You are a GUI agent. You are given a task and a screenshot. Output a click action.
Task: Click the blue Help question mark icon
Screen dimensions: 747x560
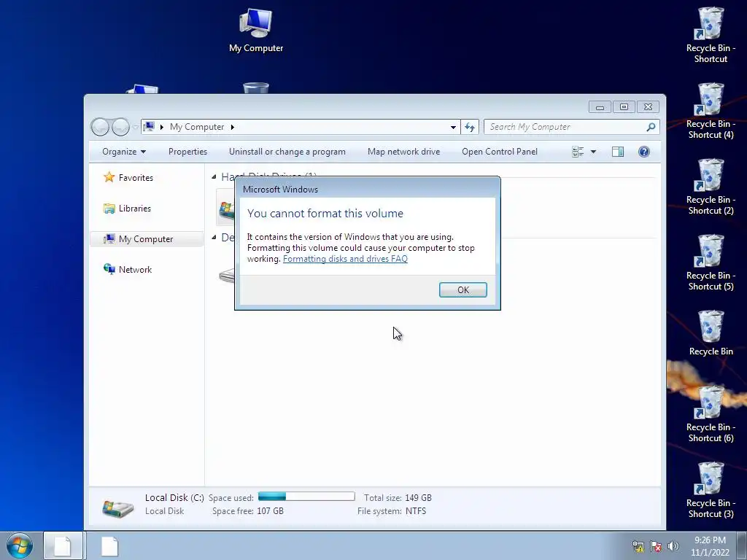coord(643,152)
